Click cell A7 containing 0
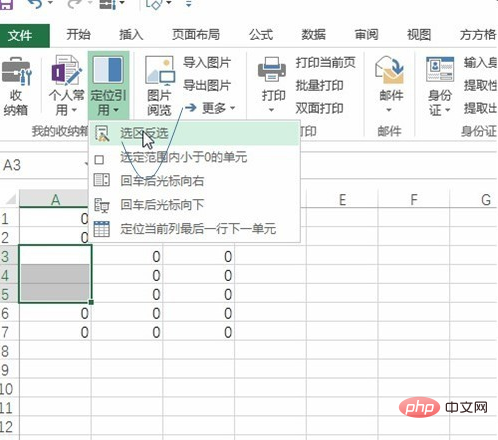The height and width of the screenshot is (440, 498). [x=55, y=332]
